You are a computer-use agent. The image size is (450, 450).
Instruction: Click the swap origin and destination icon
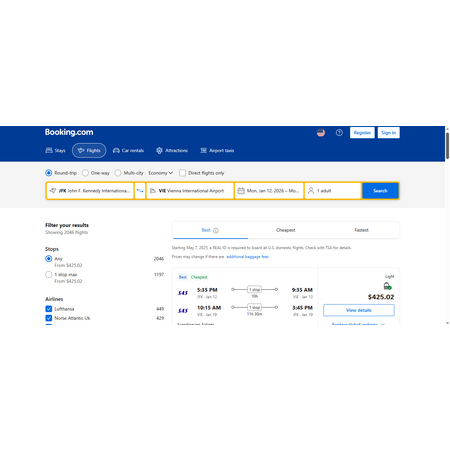tap(140, 191)
